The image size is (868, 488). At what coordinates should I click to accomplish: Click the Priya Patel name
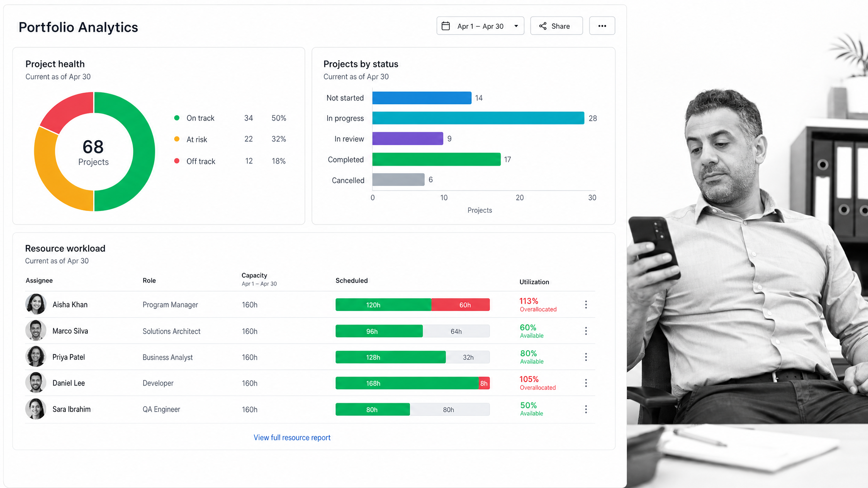pos(69,357)
